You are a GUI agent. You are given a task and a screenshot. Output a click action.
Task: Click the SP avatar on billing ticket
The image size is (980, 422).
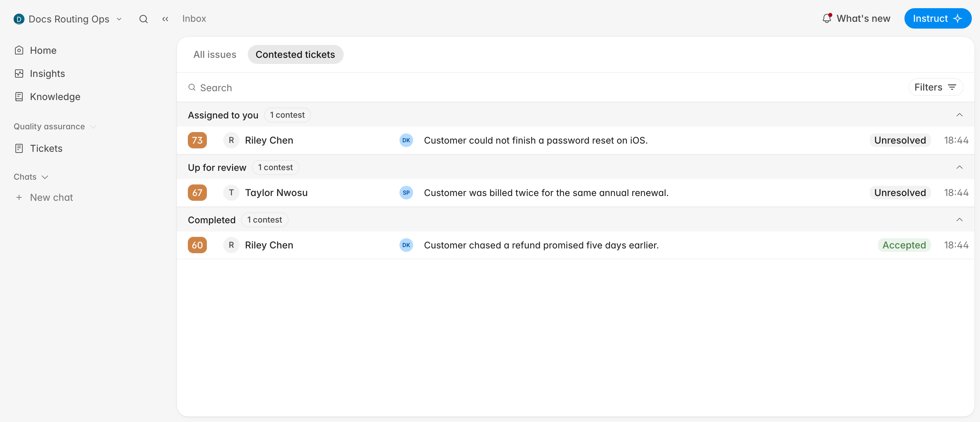406,193
